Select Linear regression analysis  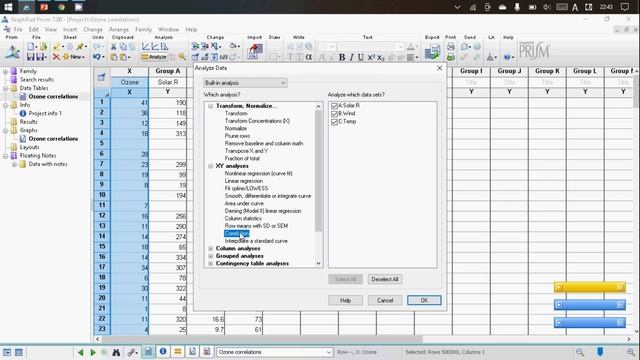point(244,181)
